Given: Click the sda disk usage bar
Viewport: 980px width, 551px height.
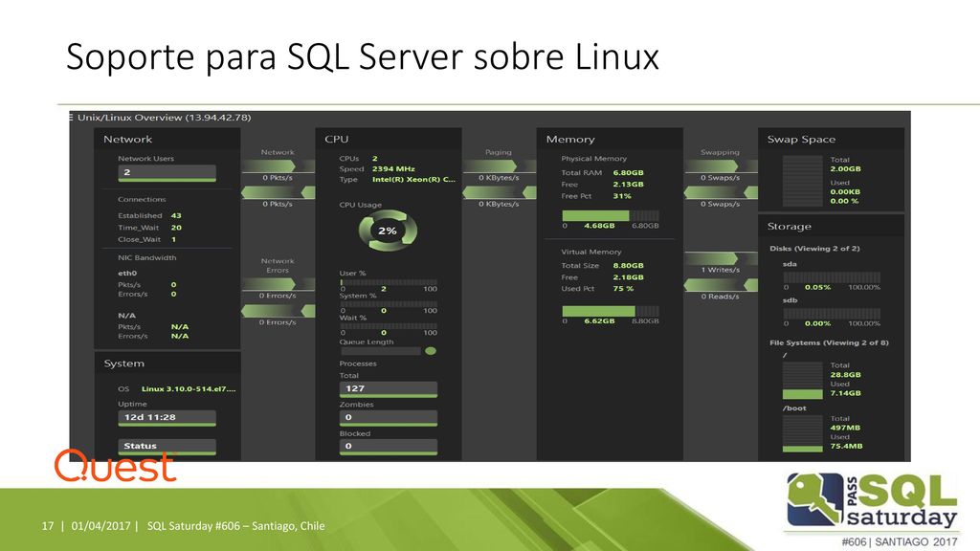Looking at the screenshot, I should coord(832,277).
